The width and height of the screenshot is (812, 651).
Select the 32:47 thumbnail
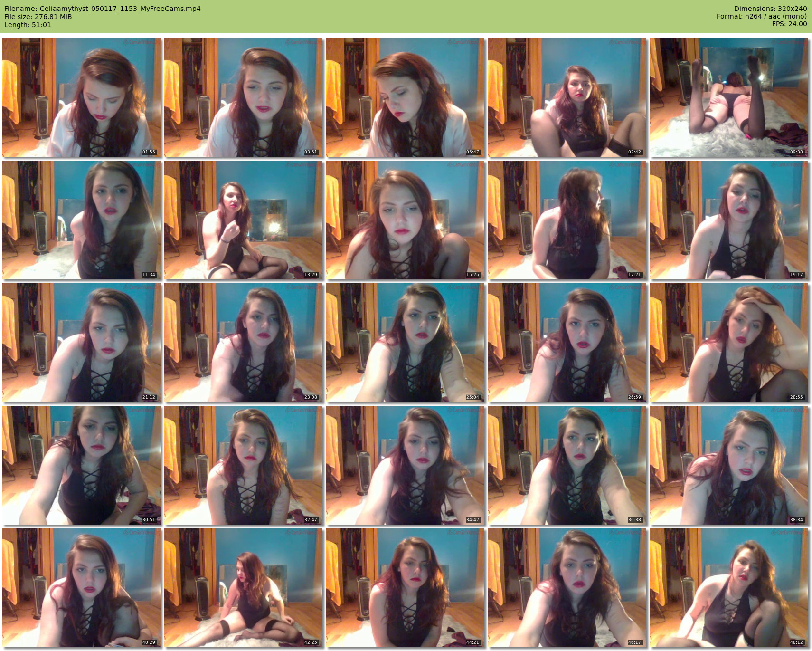244,465
